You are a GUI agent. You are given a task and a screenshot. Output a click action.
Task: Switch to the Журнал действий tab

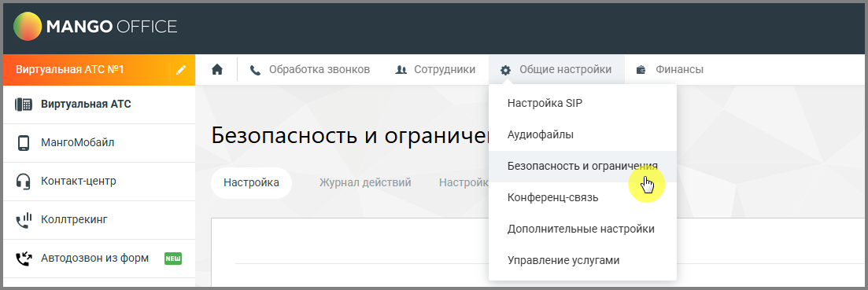coord(365,183)
